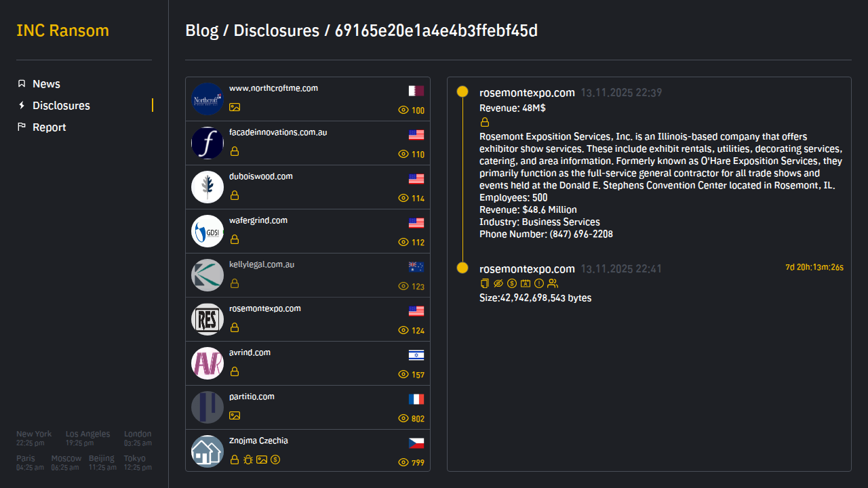The height and width of the screenshot is (488, 868).
Task: Click the INC Ransom site title
Action: click(62, 30)
